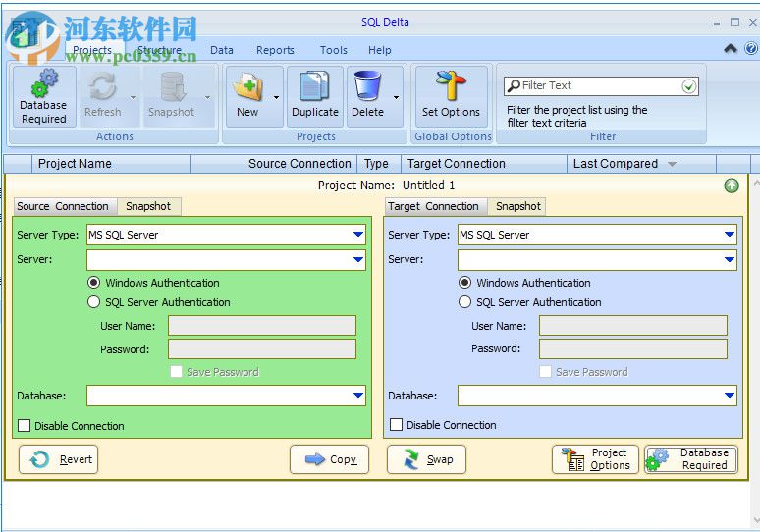
Task: Open the Projects ribbon tab
Action: tap(92, 50)
